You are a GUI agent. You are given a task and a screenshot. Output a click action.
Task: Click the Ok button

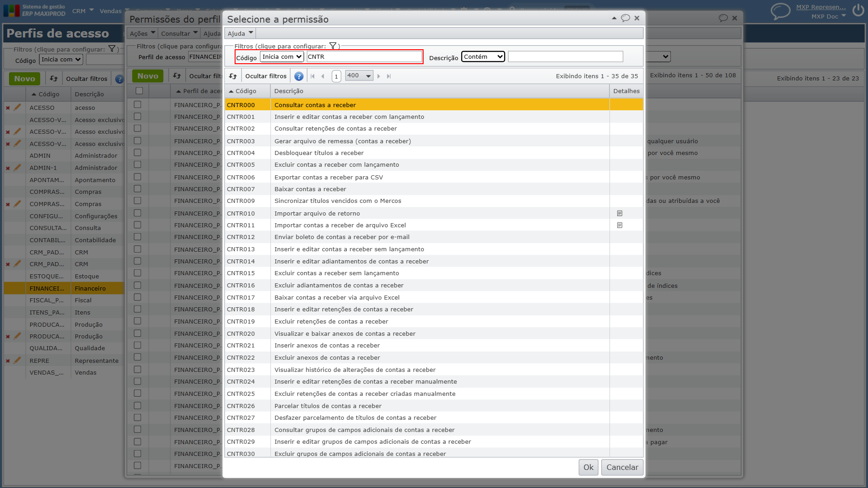[588, 467]
